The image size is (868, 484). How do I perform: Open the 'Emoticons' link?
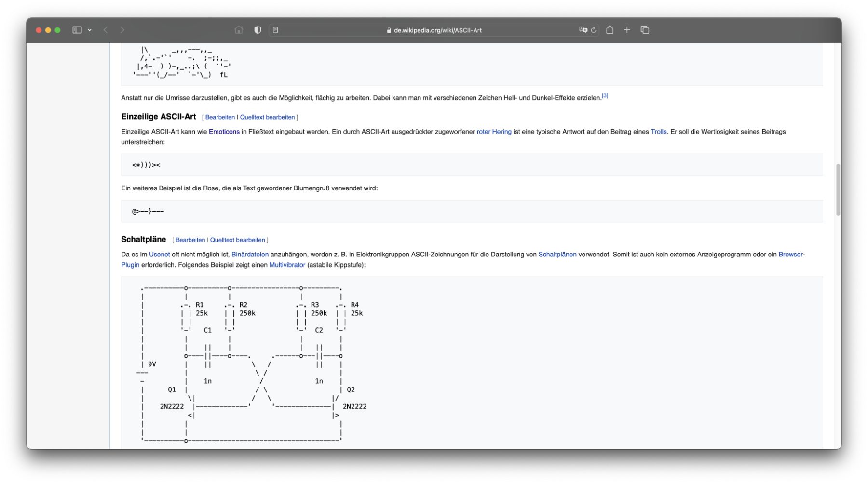(224, 132)
